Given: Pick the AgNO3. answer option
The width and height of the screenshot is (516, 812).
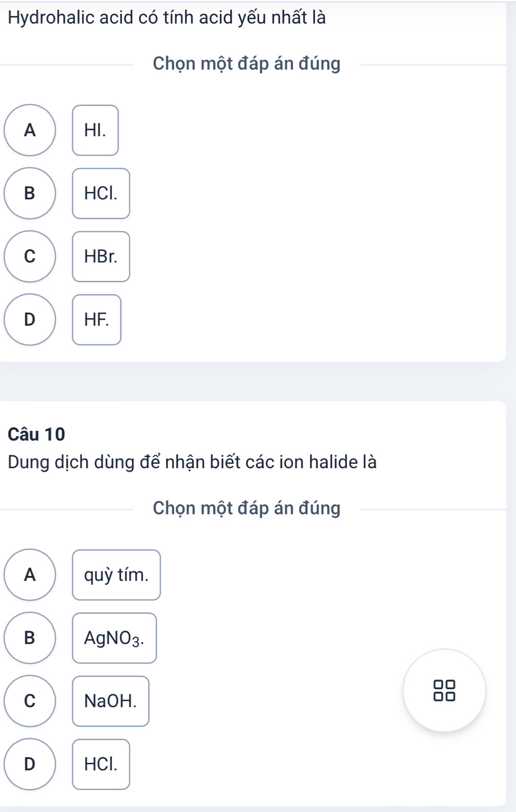Looking at the screenshot, I should [114, 638].
